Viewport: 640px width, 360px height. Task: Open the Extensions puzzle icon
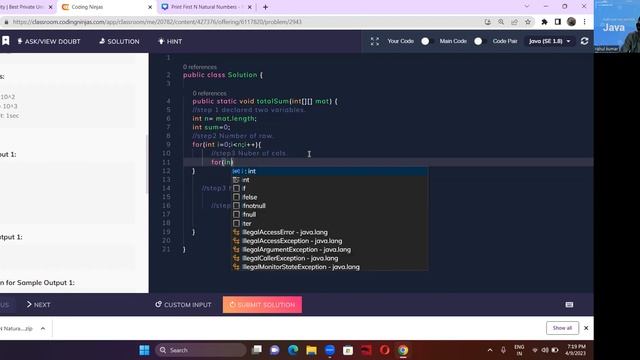click(544, 22)
